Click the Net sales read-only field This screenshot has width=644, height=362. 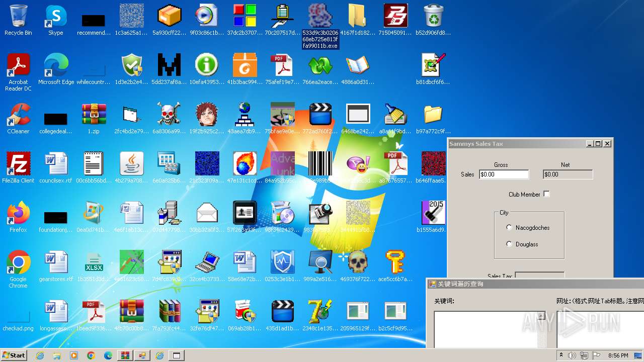click(568, 174)
